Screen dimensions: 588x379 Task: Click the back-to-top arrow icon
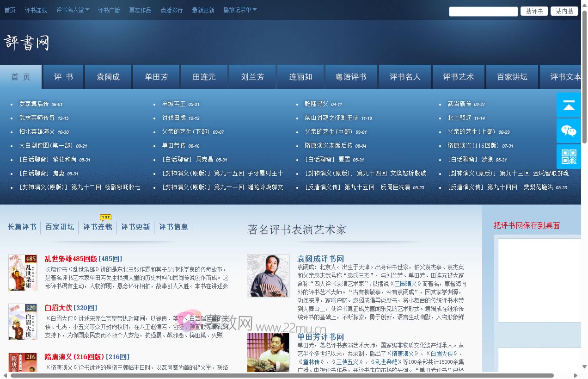[569, 105]
